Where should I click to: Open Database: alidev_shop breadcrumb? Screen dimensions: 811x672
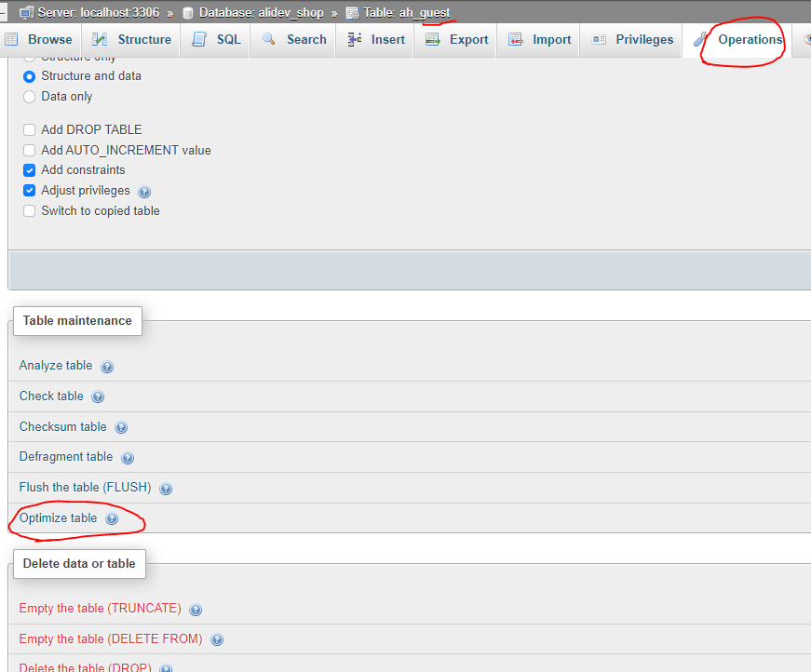coord(262,12)
